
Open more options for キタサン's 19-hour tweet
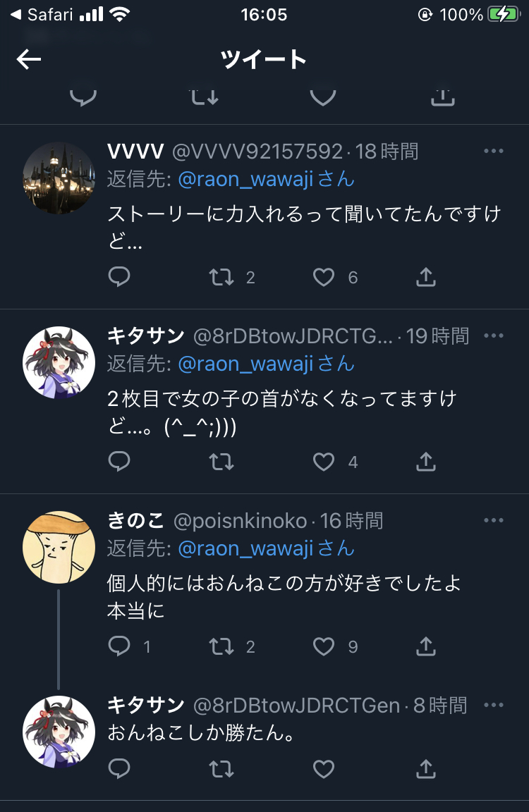493,336
